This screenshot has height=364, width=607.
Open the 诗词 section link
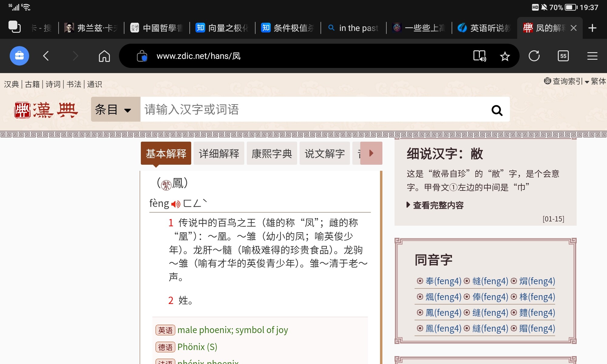point(53,84)
